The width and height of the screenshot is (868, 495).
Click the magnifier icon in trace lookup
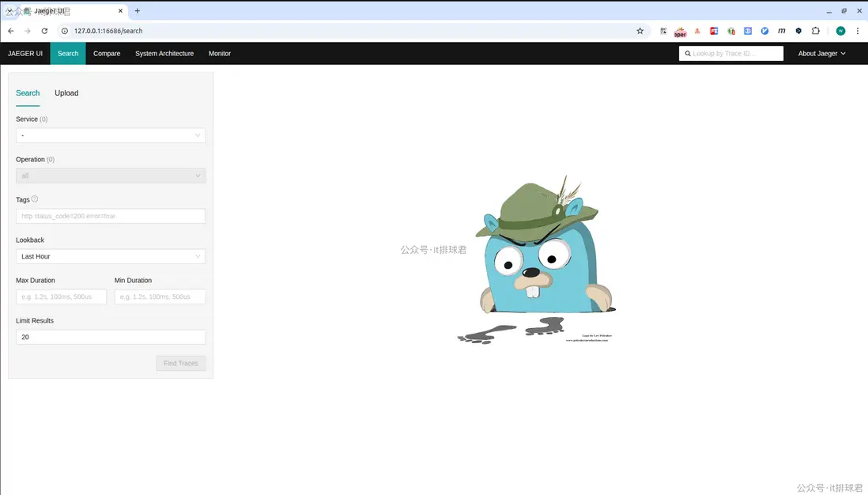[688, 54]
